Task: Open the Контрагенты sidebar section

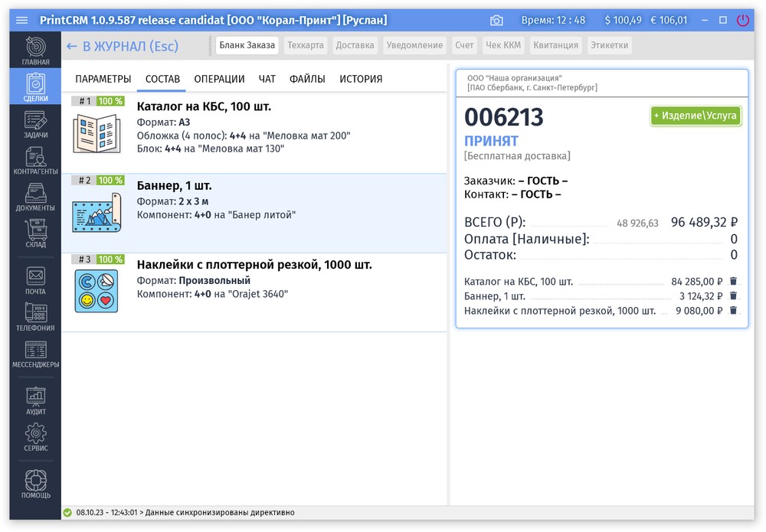Action: coord(36,161)
